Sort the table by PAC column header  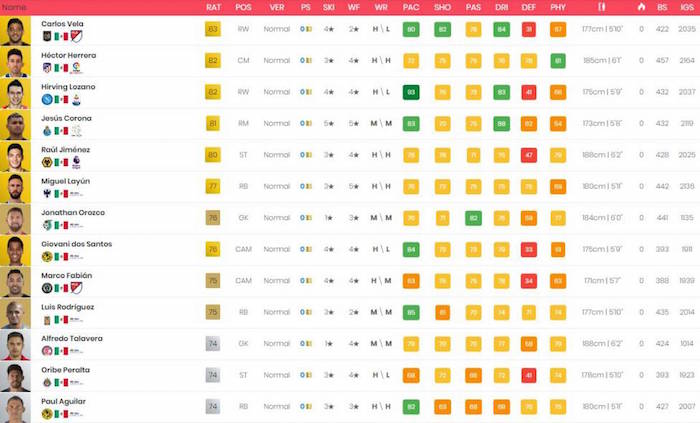[411, 7]
